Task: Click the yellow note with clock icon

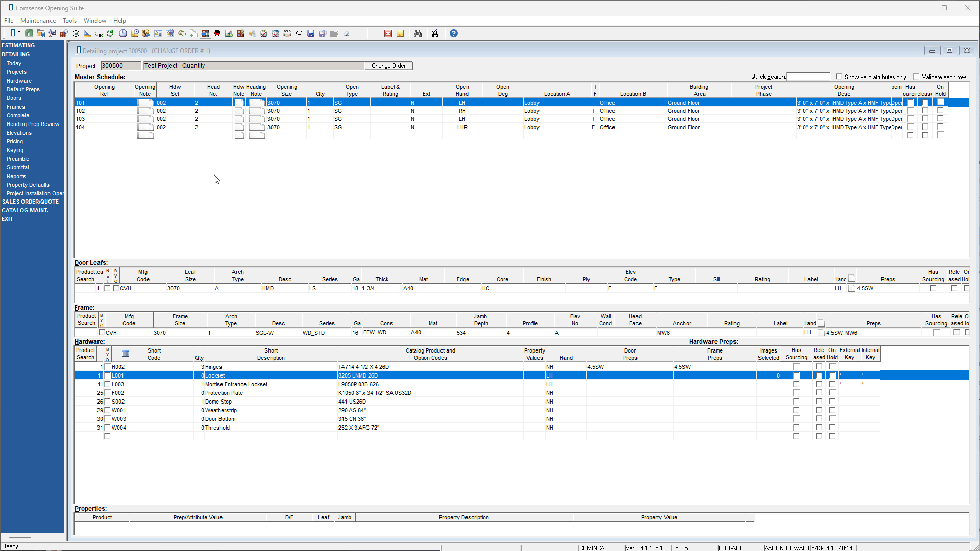Action: (x=135, y=33)
